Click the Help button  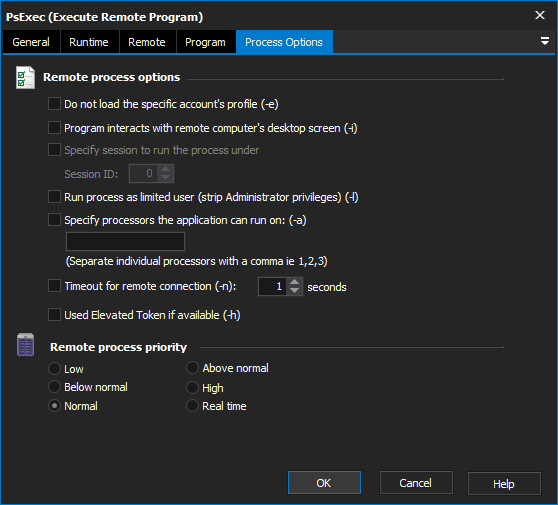click(504, 484)
